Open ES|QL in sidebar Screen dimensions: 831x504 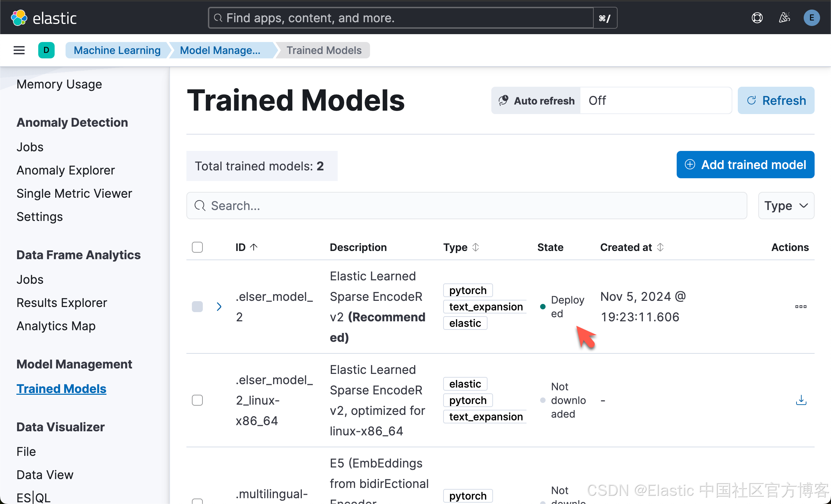point(33,498)
